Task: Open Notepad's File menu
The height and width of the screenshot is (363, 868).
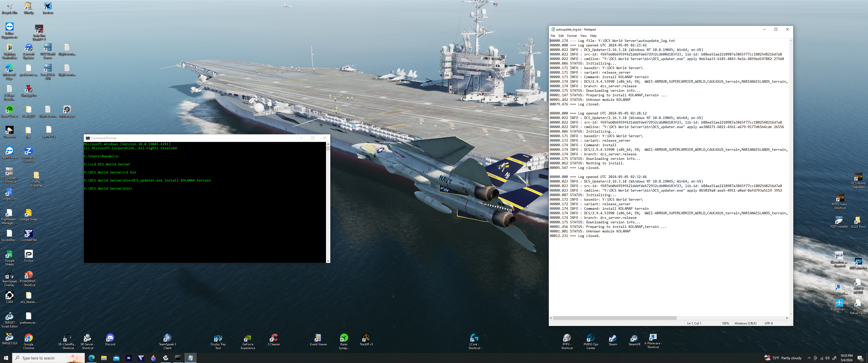Action: tap(553, 36)
